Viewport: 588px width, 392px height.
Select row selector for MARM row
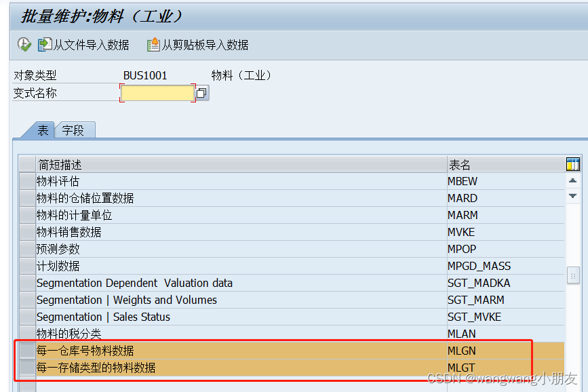(27, 215)
